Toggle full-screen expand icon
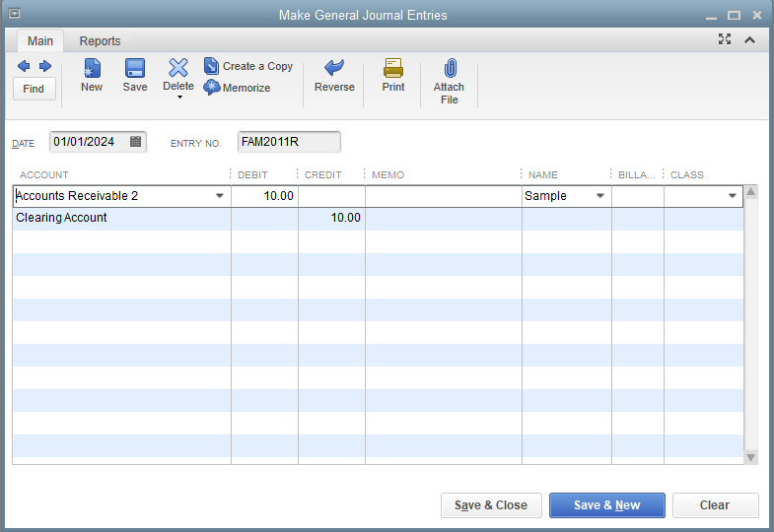This screenshot has height=532, width=774. (725, 39)
